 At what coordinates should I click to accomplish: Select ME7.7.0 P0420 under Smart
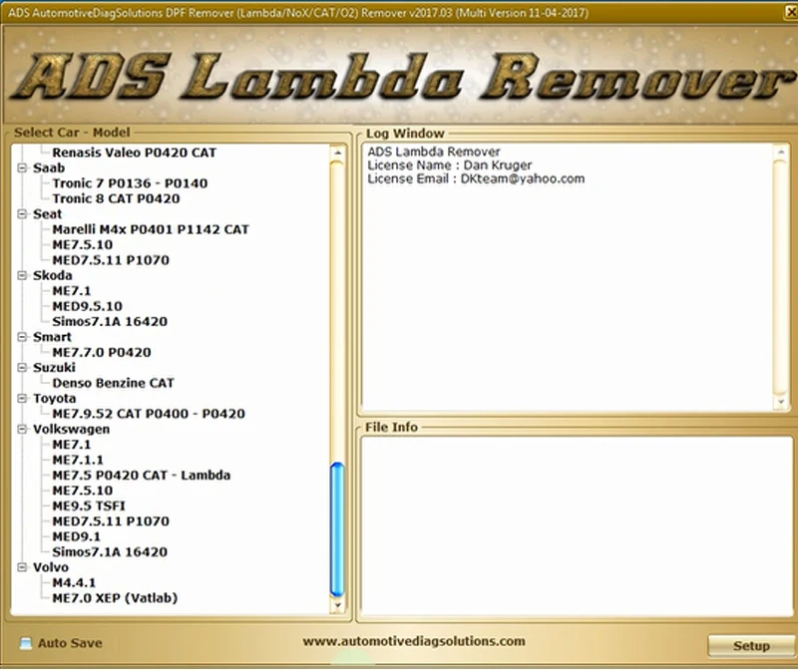click(102, 353)
